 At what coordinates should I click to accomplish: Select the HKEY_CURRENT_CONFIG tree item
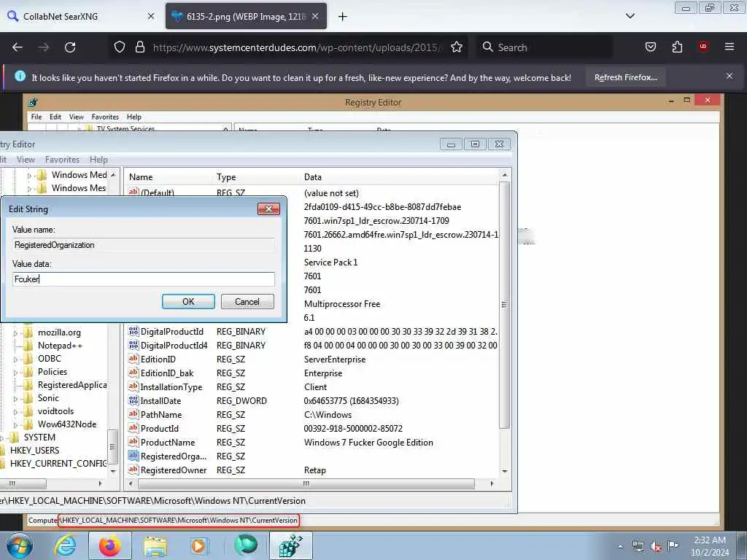point(58,463)
